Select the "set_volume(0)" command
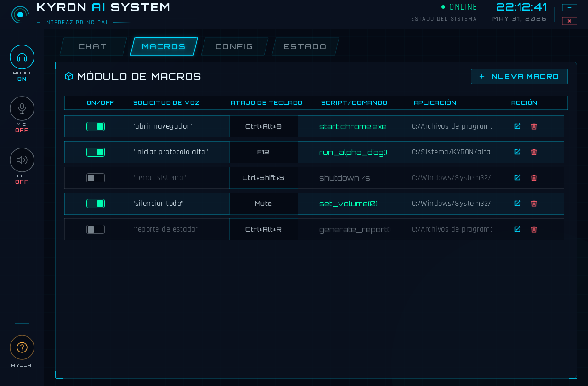Screen dimensions: 588x386 click(x=348, y=204)
